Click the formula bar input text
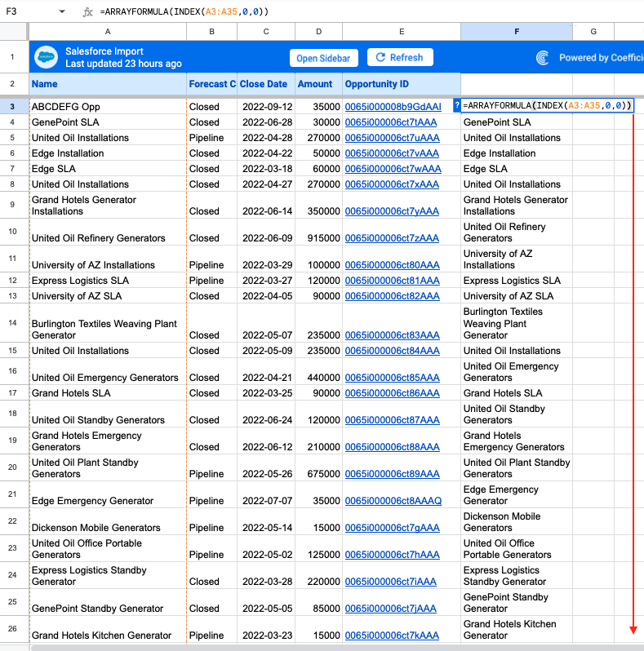This screenshot has height=651, width=644. coord(184,11)
